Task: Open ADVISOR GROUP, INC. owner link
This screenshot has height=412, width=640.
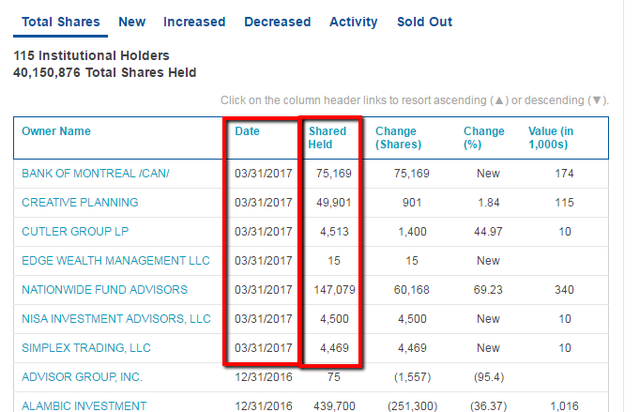Action: [82, 377]
